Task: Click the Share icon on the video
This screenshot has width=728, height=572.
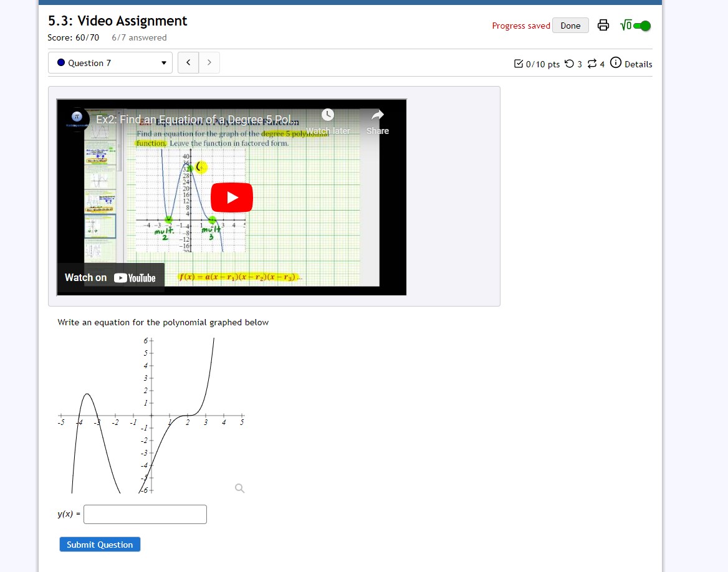Action: (377, 115)
